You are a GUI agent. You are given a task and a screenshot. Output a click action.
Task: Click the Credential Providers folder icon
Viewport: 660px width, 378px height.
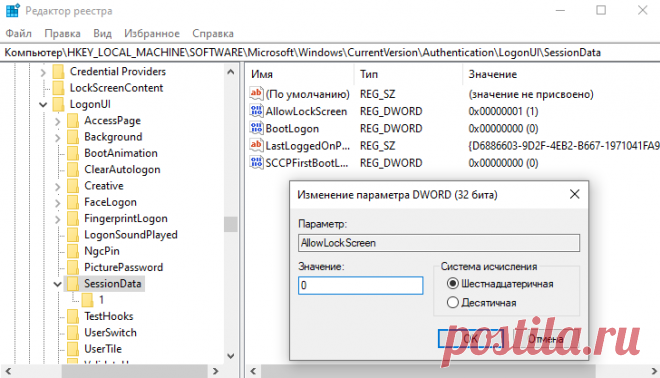(59, 72)
